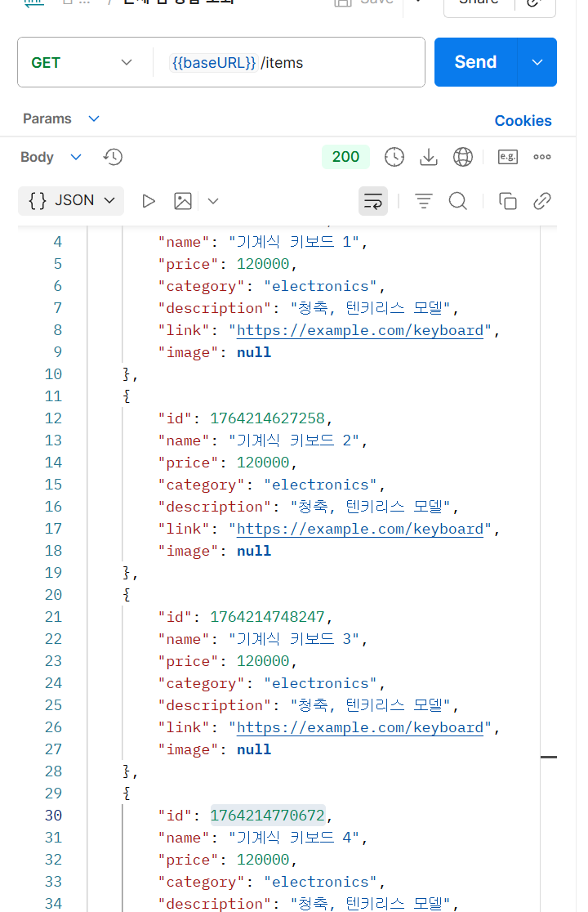Send the request
This screenshot has height=912, width=588.
pos(475,62)
